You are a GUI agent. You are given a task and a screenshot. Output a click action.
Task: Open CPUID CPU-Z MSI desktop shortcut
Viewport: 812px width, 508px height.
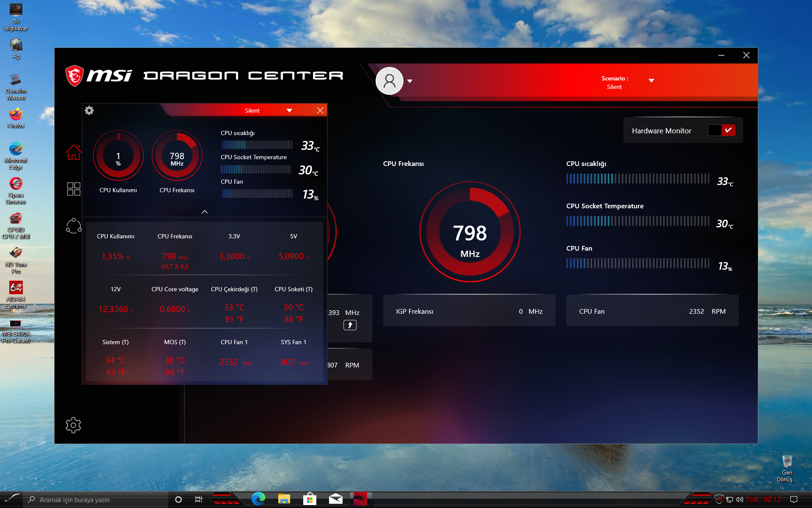click(x=16, y=225)
